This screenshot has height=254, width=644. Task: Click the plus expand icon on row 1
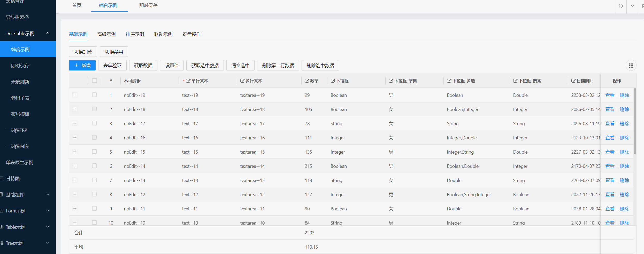click(x=75, y=95)
